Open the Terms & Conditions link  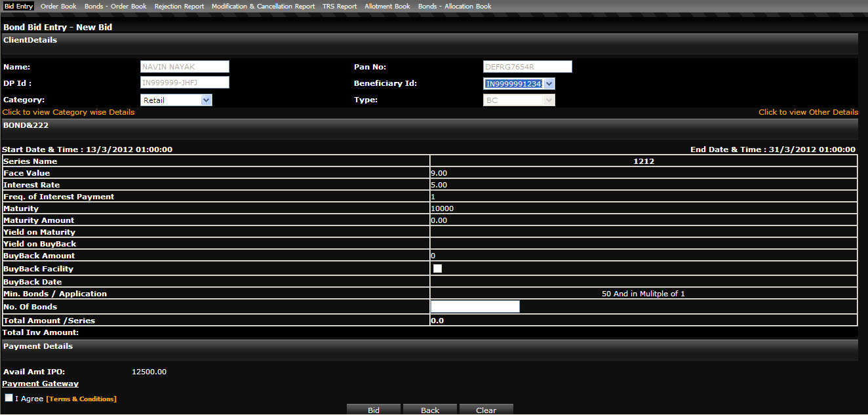81,399
